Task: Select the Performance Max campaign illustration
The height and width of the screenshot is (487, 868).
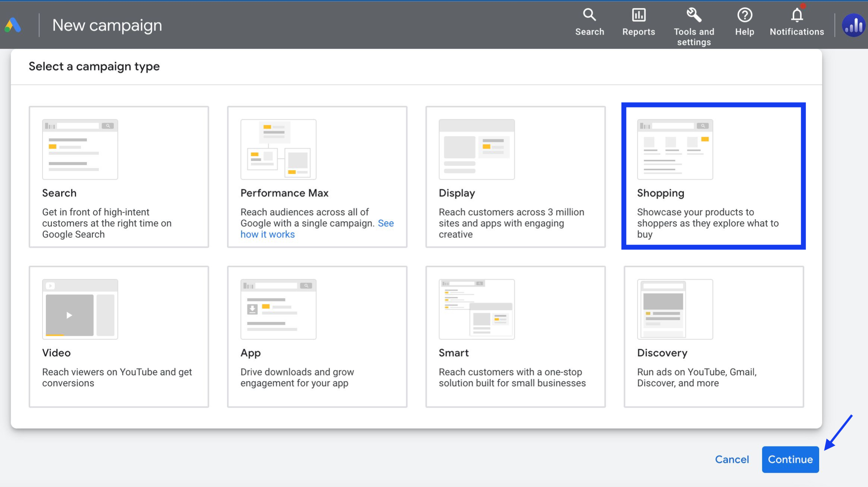Action: click(278, 149)
